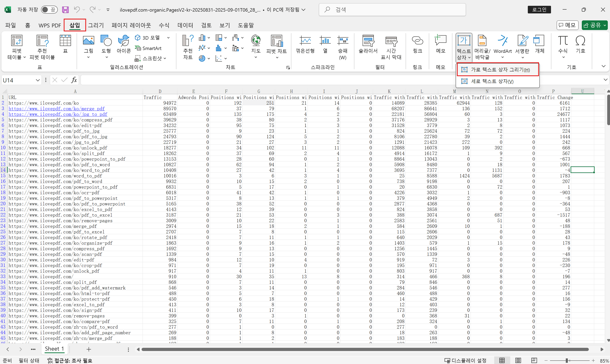Adjust the zoom slider in status bar
The width and height of the screenshot is (610, 364).
pyautogui.click(x=567, y=360)
